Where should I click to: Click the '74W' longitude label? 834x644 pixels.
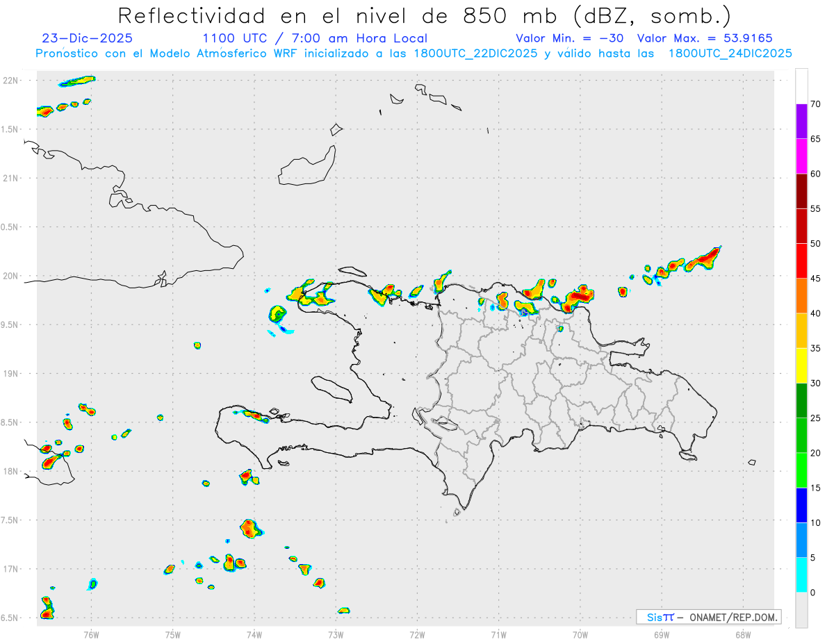click(x=254, y=634)
